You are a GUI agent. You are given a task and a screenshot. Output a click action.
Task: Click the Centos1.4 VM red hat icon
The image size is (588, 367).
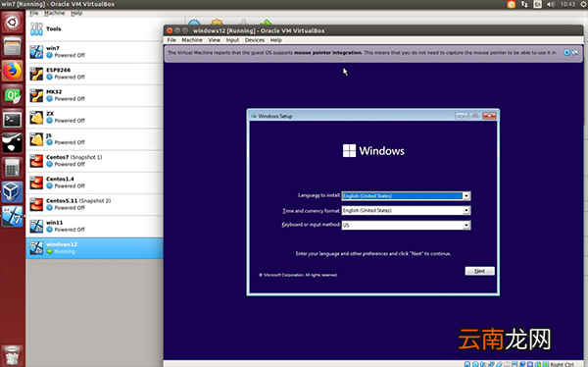(36, 183)
